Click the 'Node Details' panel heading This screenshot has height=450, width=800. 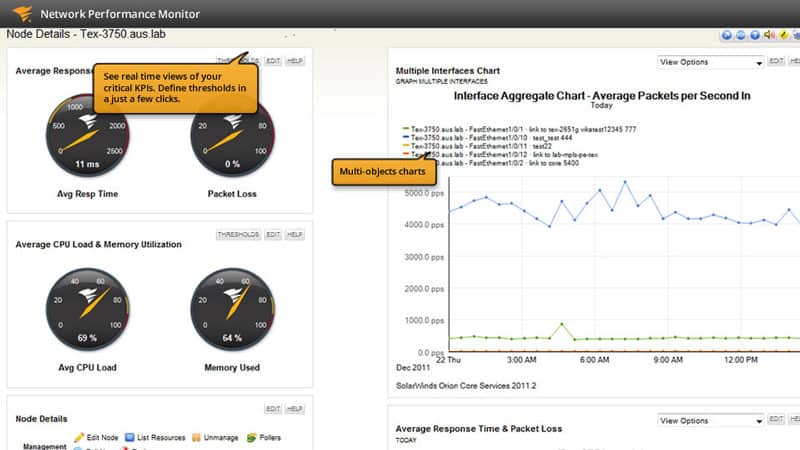tap(41, 419)
